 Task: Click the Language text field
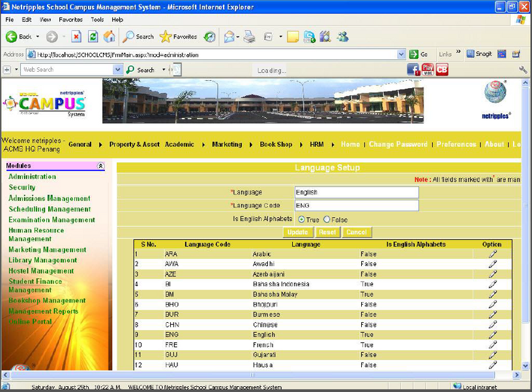(357, 192)
